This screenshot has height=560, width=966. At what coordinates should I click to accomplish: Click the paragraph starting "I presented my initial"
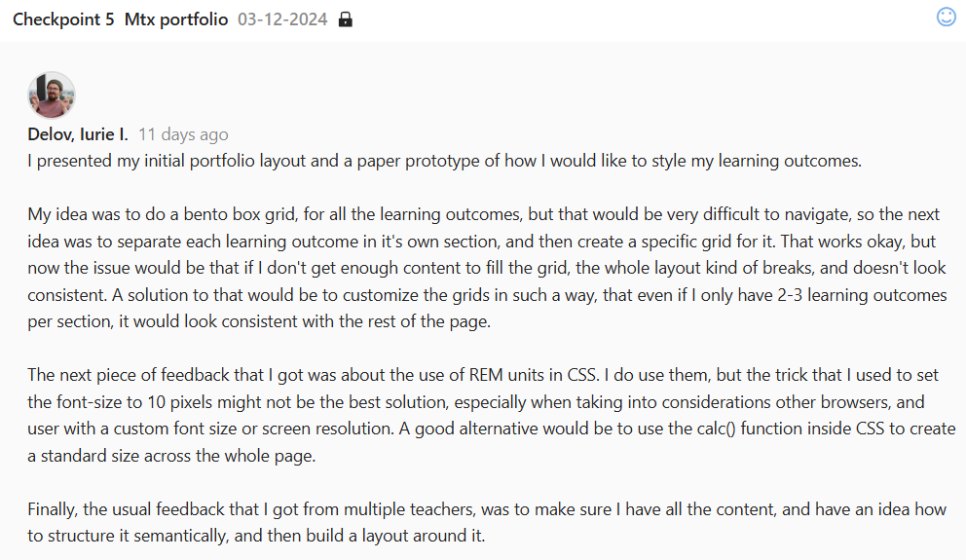point(444,161)
